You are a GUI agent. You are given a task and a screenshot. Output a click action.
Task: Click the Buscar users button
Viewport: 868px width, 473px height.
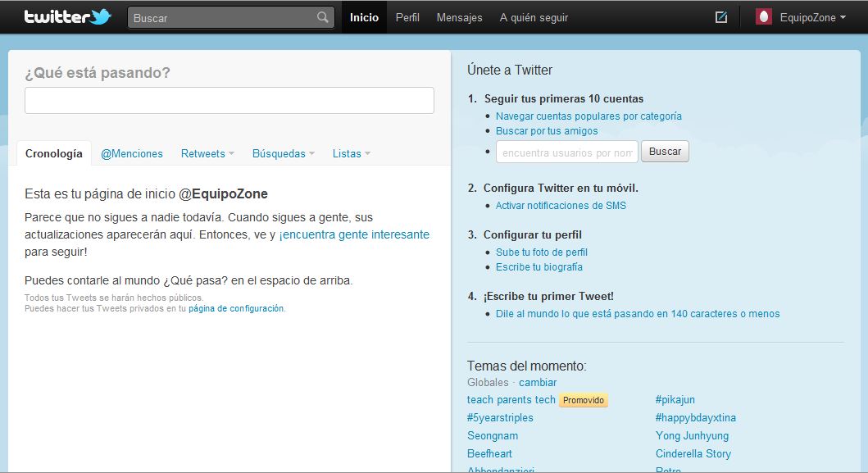coord(665,151)
